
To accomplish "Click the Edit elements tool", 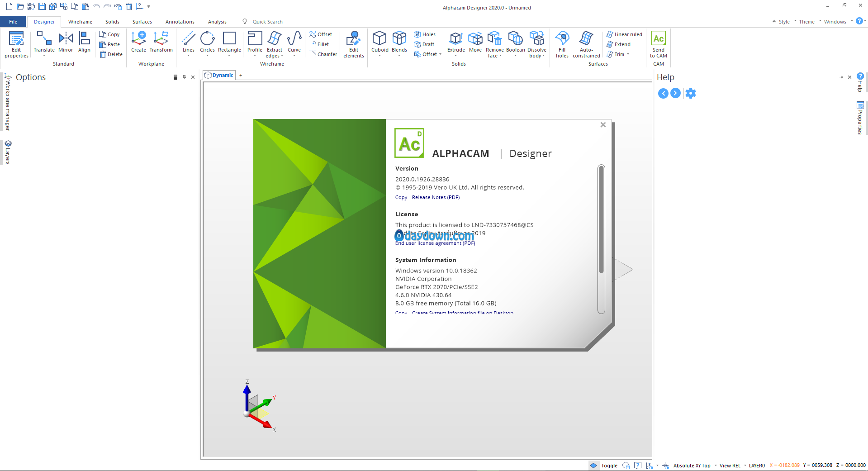I will click(x=353, y=45).
